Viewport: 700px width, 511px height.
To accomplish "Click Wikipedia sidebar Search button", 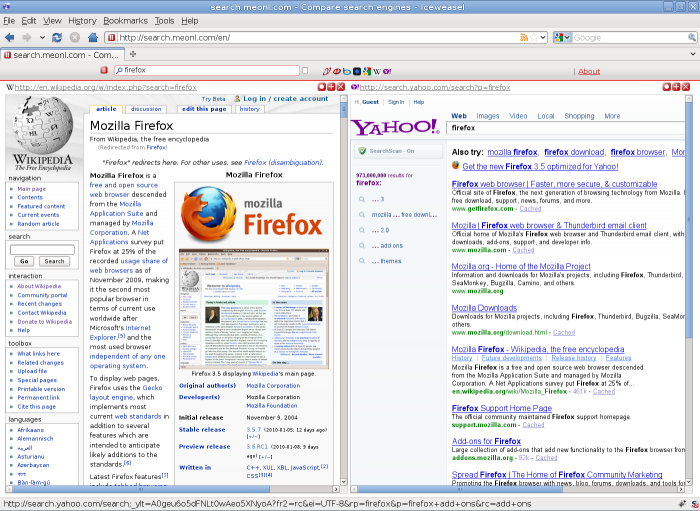I will [54, 261].
